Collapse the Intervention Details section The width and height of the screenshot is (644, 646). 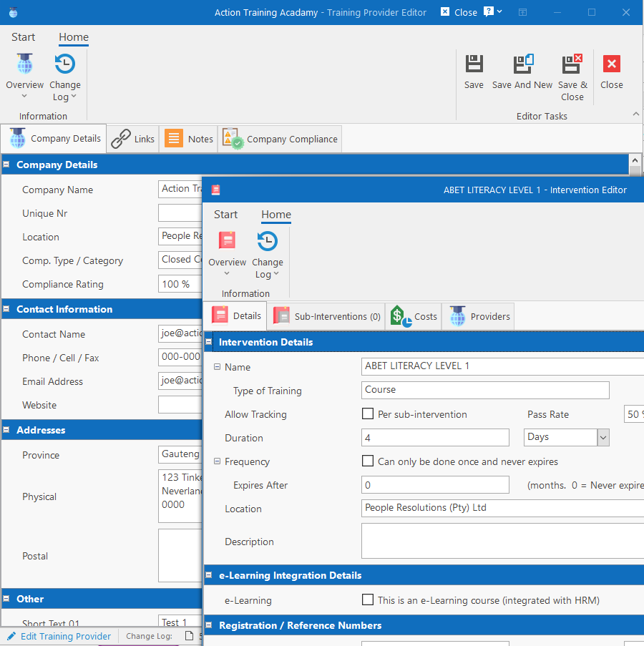pos(209,342)
